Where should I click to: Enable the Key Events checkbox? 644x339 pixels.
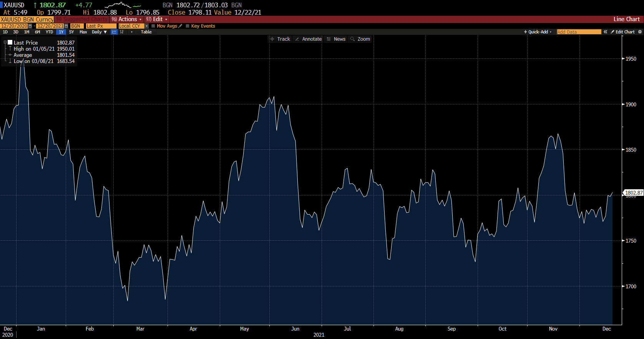188,26
